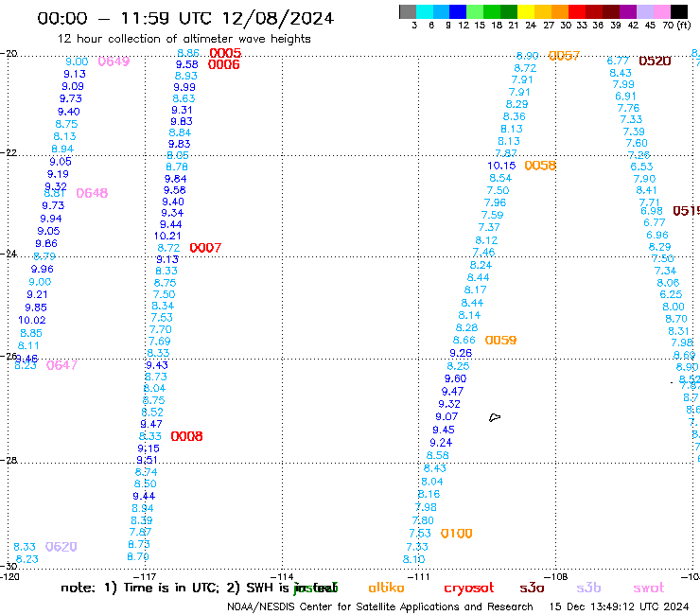Click the '15 Dec 13:49:12 UTC 2024' timestamp
The width and height of the screenshot is (700, 615).
click(619, 607)
